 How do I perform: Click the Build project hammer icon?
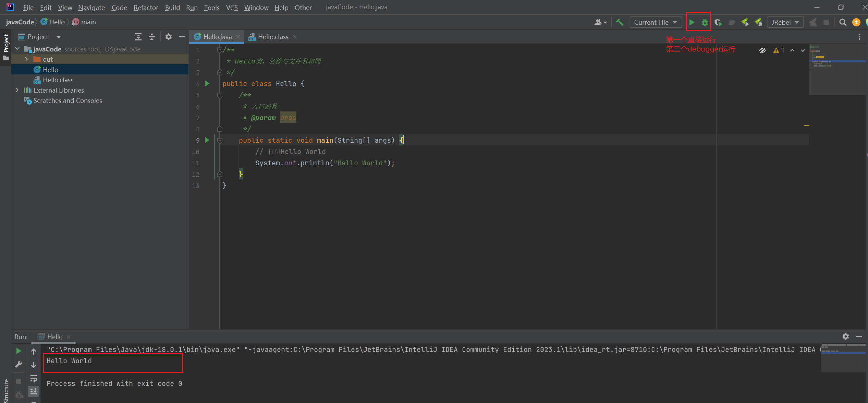619,22
